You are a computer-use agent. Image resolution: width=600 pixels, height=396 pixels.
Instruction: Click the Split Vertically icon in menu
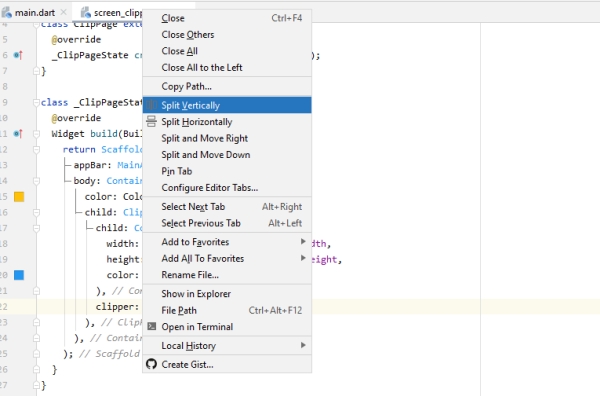tap(152, 105)
